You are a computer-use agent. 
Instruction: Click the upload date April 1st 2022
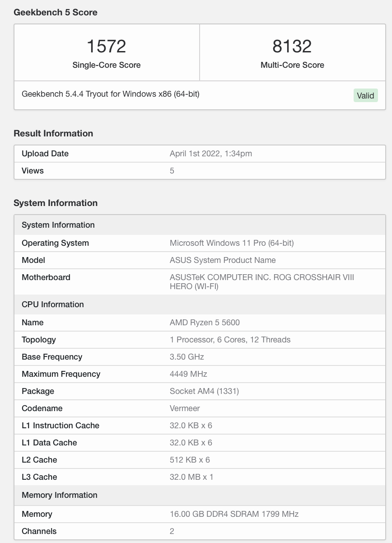(x=211, y=154)
